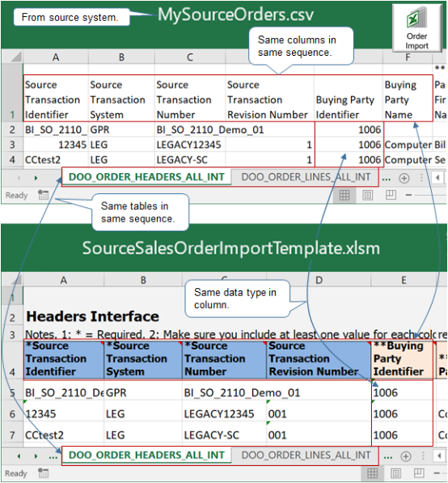Click cell 'LEGACY12345' in MySourceOrders.csv
This screenshot has width=448, height=483.
[190, 145]
